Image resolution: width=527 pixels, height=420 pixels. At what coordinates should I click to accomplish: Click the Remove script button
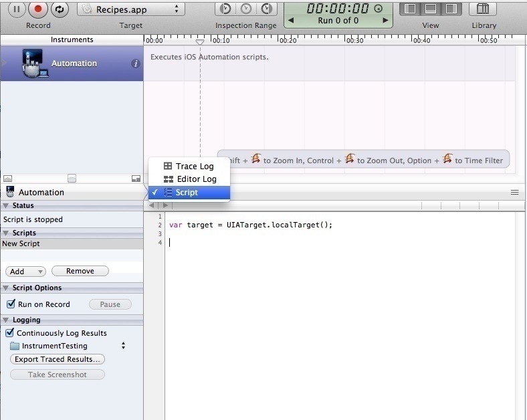(x=80, y=271)
